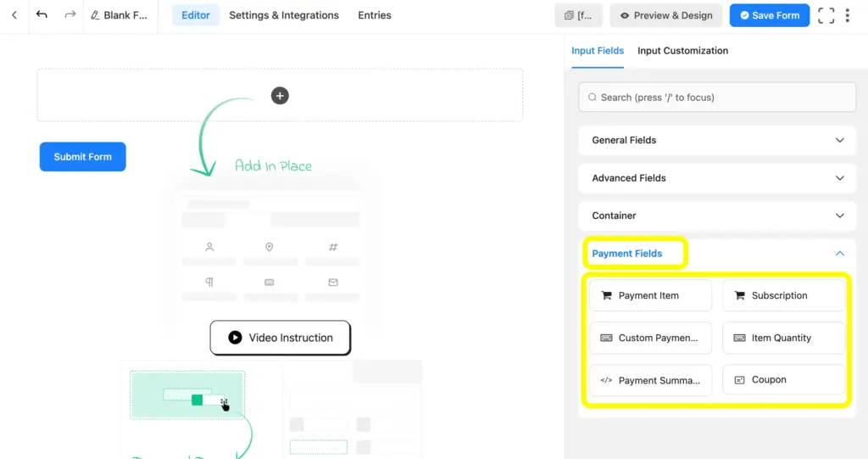This screenshot has height=459, width=868.
Task: Click the back chevron arrow
Action: point(14,15)
